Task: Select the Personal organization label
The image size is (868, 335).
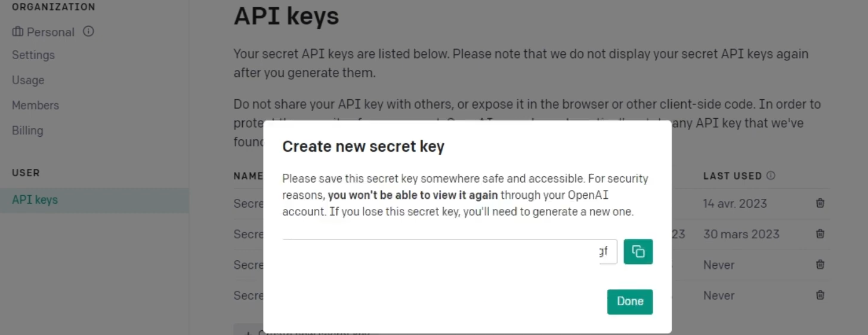Action: pyautogui.click(x=51, y=32)
